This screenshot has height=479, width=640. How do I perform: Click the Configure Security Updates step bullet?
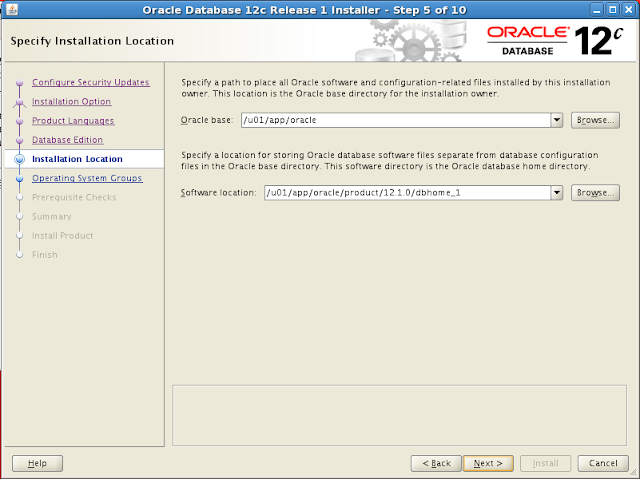click(x=19, y=82)
